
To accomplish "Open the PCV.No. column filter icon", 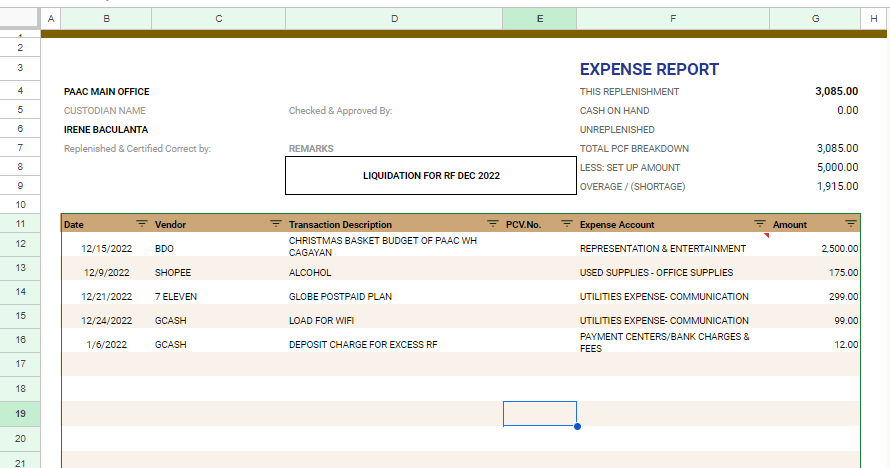I will click(567, 225).
